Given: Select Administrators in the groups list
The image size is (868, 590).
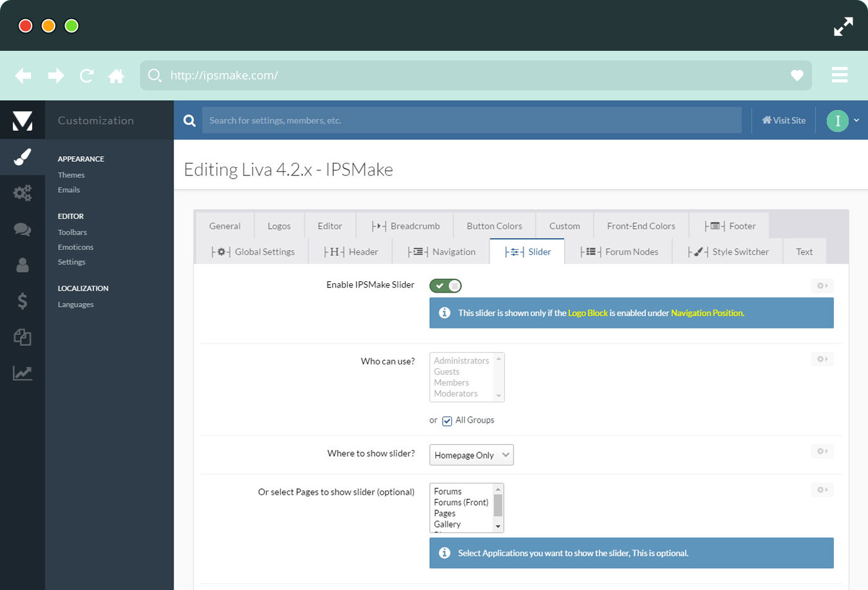Looking at the screenshot, I should 461,361.
